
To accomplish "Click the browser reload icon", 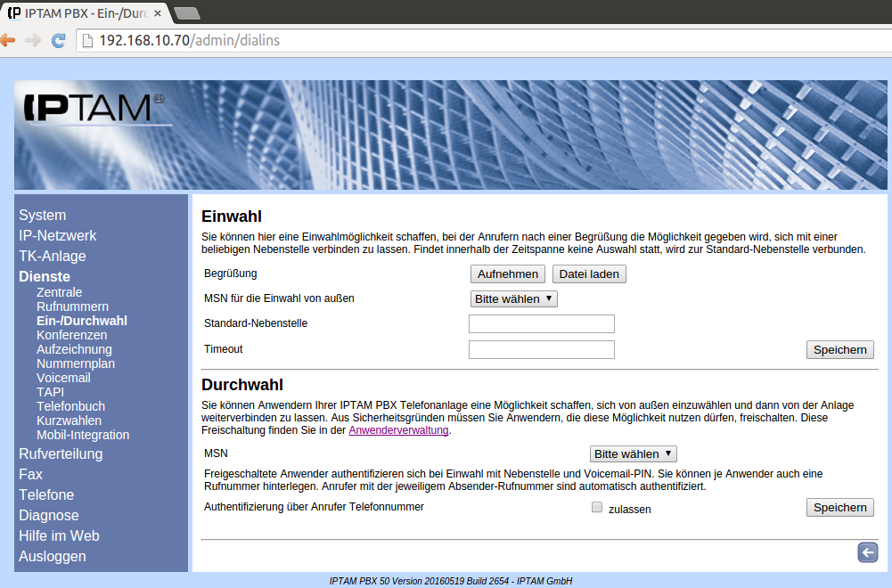I will (x=59, y=40).
